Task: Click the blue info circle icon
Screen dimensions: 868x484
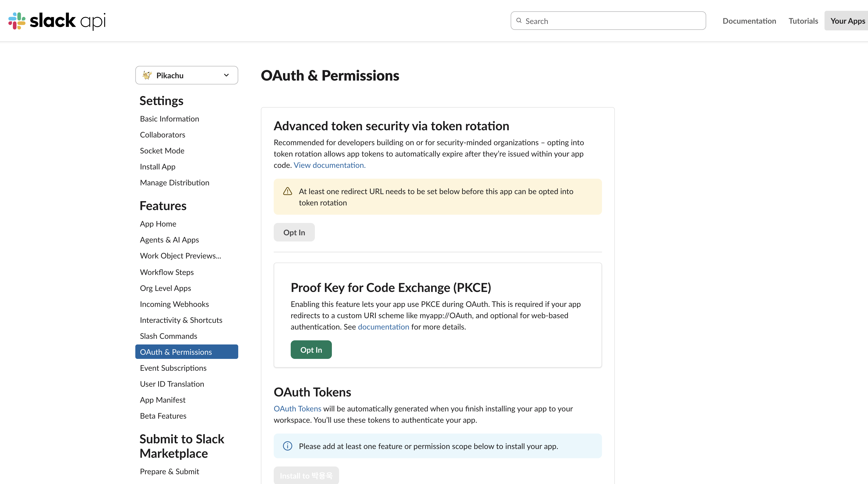Action: click(287, 446)
